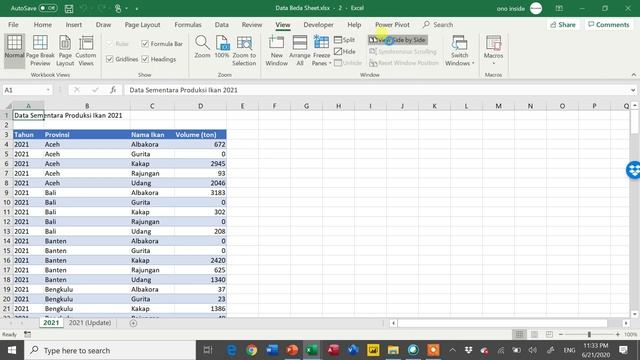
Task: Zoom out using minus button
Action: [561, 334]
